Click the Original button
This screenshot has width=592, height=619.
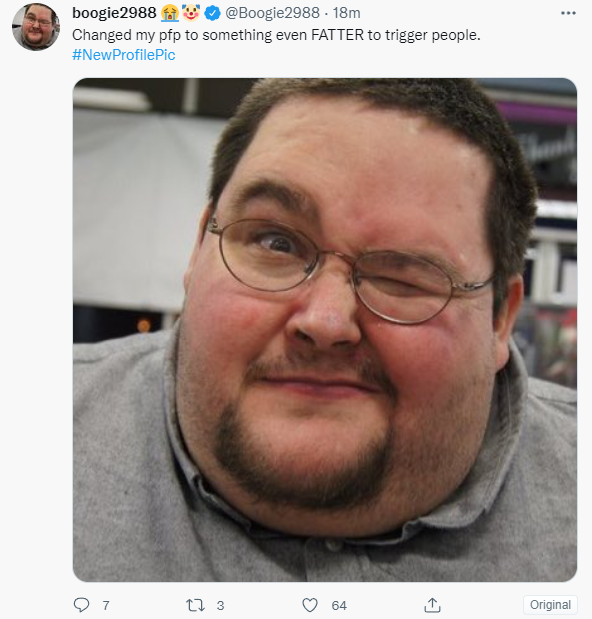click(x=550, y=605)
